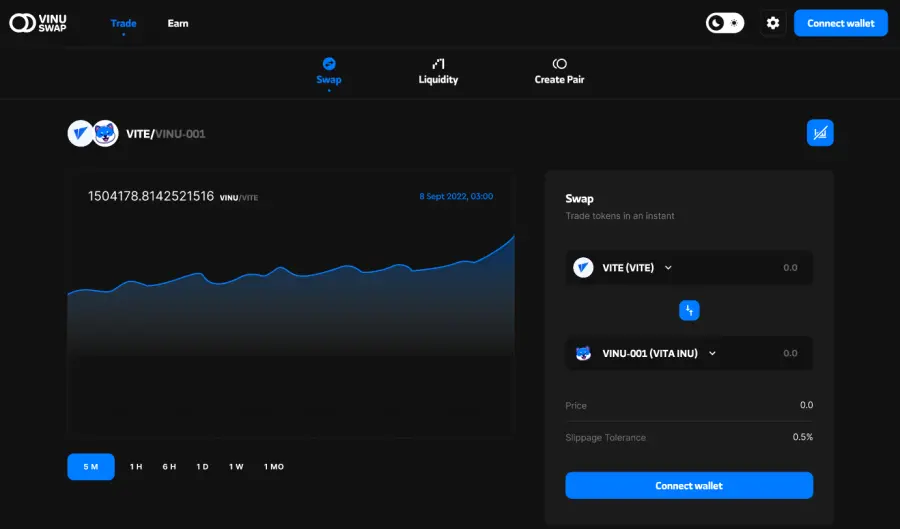Open the Trade menu
The height and width of the screenshot is (529, 900).
[x=123, y=24]
